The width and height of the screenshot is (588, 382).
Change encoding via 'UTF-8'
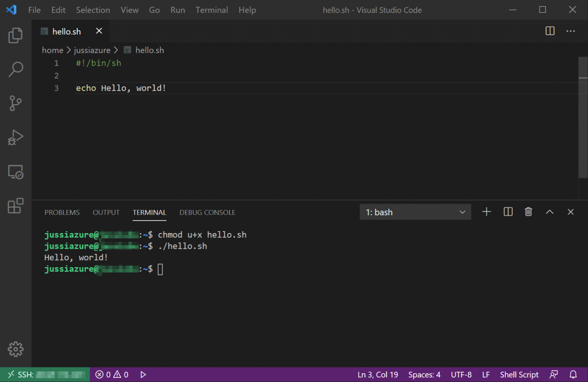[461, 375]
